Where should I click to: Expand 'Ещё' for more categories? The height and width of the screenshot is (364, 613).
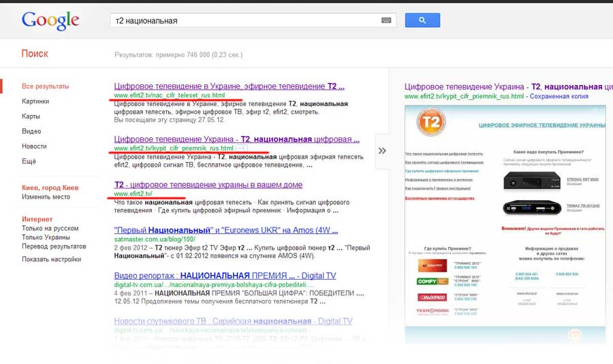pyautogui.click(x=29, y=161)
